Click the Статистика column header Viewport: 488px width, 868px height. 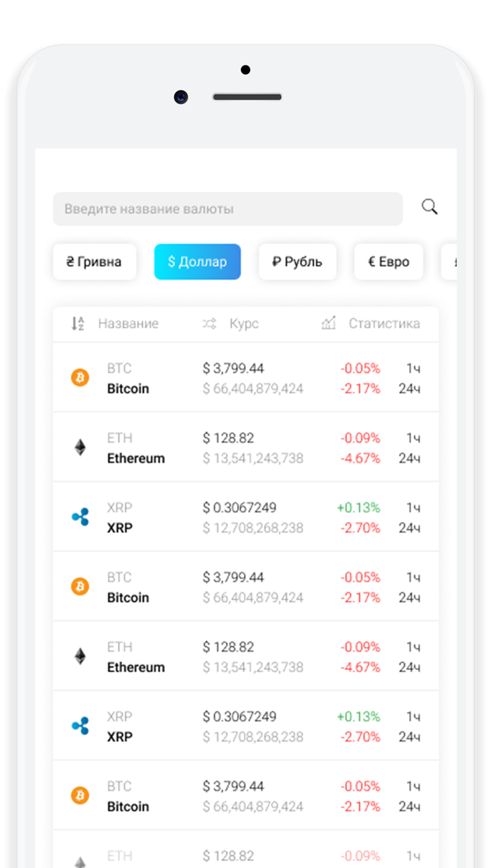coord(383,323)
